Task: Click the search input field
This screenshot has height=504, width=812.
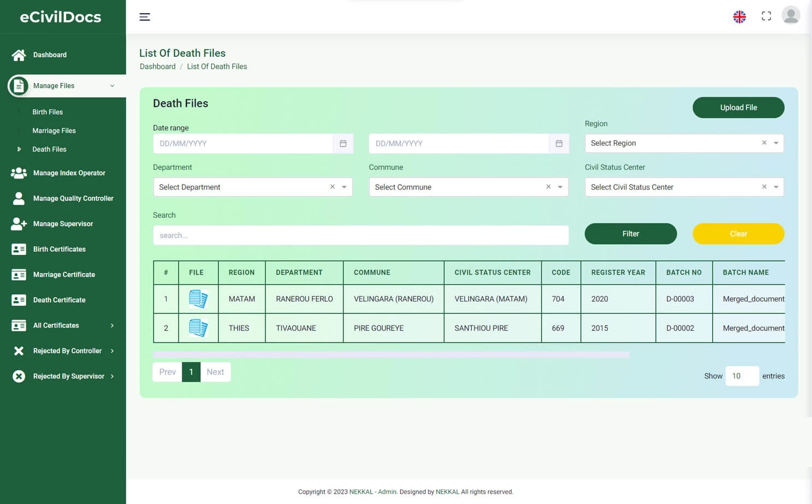Action: 360,235
